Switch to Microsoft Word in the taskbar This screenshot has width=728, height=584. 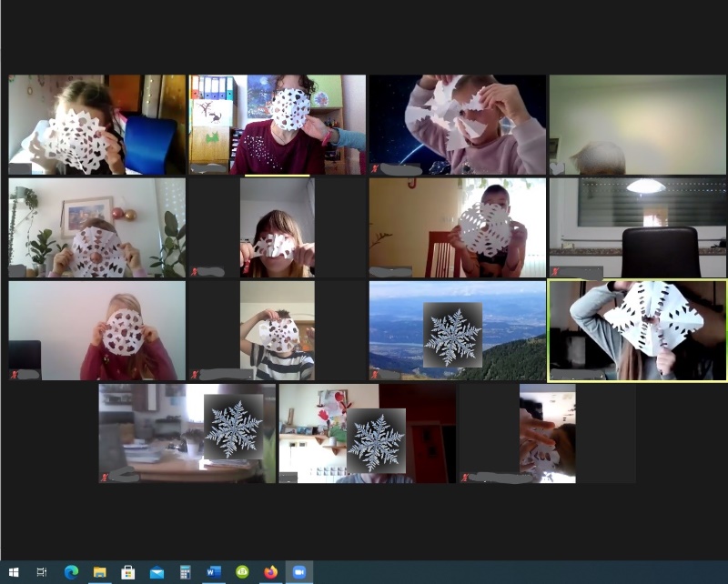214,572
